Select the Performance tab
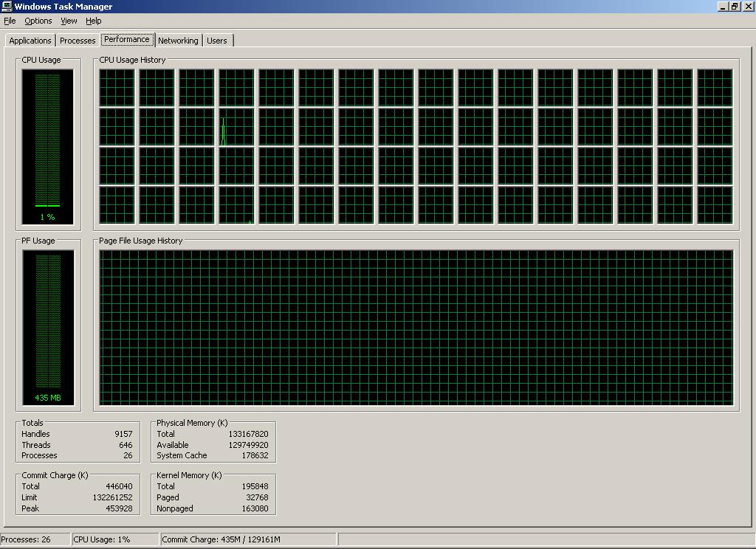 [x=128, y=39]
